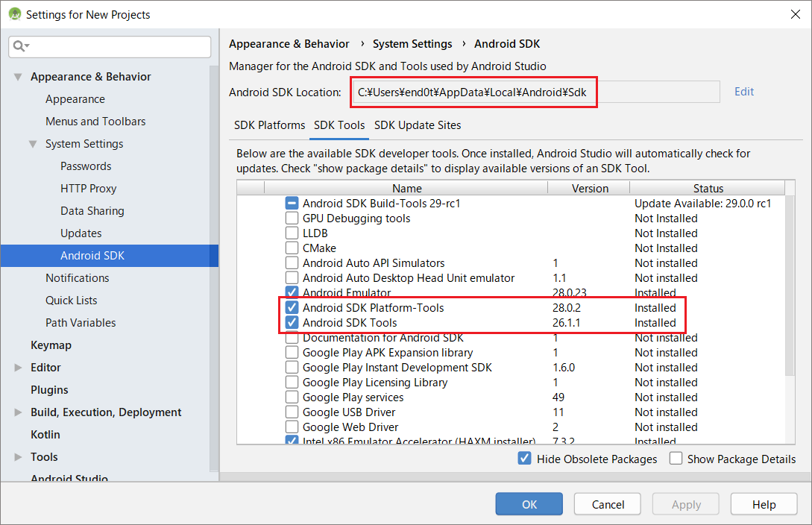Open the SDK Update Sites tab
The width and height of the screenshot is (812, 525).
click(x=418, y=125)
